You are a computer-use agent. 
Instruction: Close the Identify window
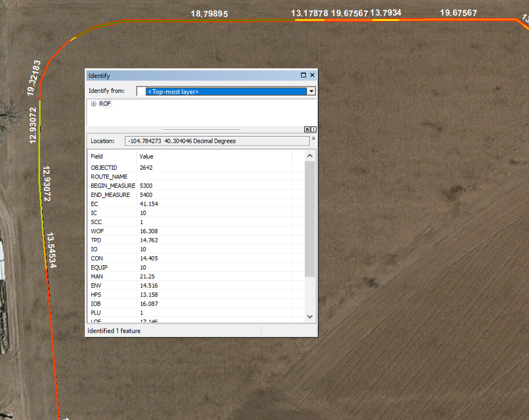click(312, 75)
